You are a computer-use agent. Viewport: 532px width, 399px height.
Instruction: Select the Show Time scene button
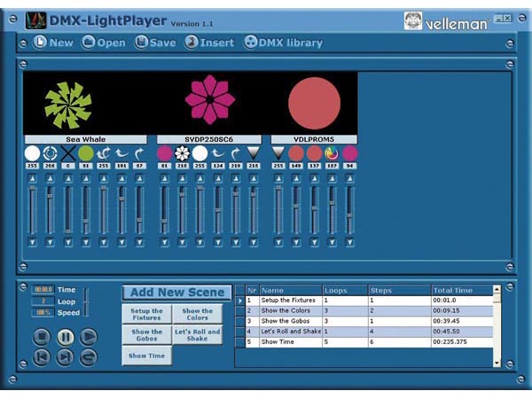pyautogui.click(x=146, y=356)
